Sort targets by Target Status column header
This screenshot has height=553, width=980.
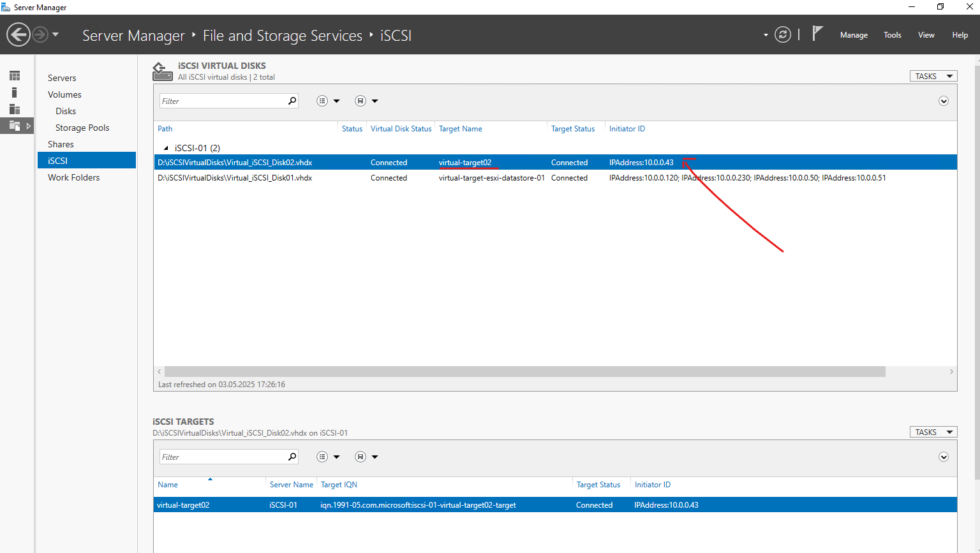pos(598,485)
